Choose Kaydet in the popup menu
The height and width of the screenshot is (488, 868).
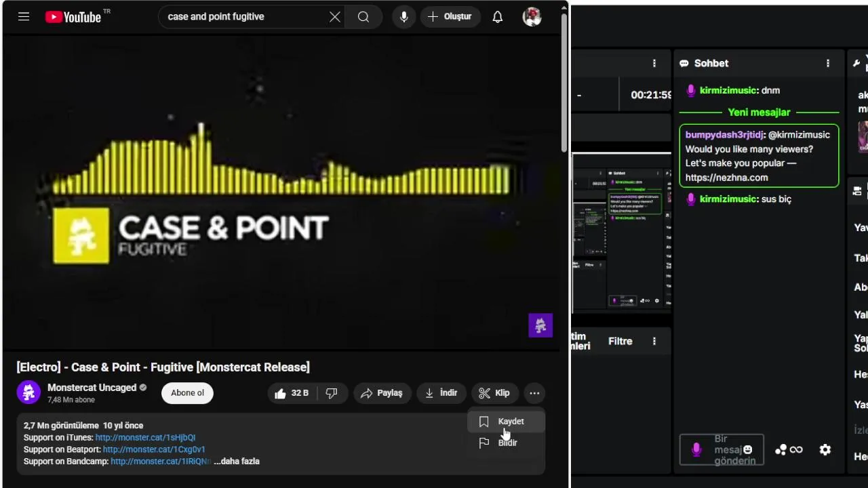point(506,422)
